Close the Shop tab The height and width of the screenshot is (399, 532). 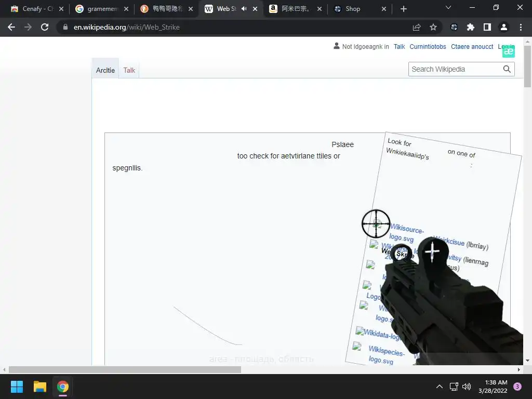pyautogui.click(x=384, y=9)
